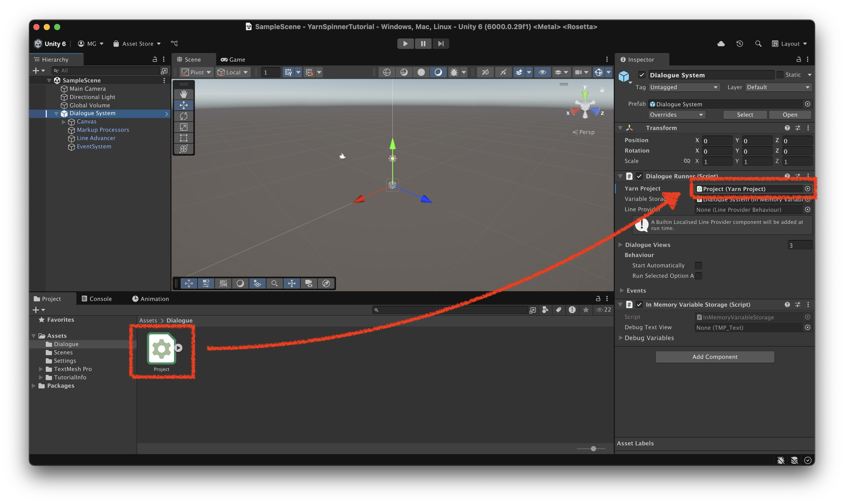Open Transform component presets icon
The width and height of the screenshot is (844, 504).
click(798, 128)
